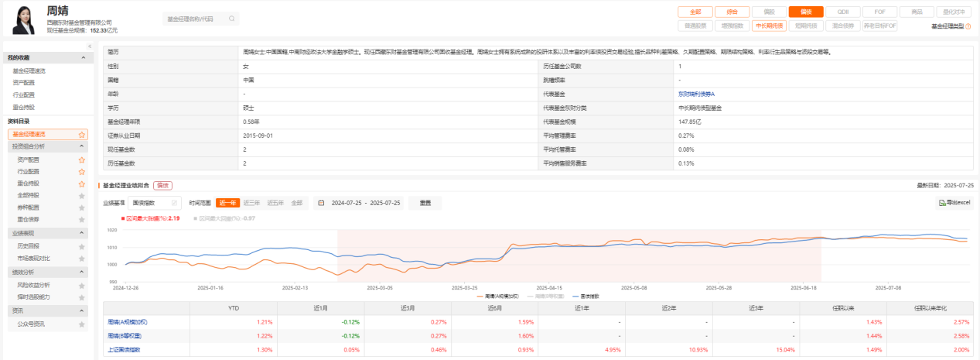Switch time range to 近五年
Image resolution: width=980 pixels, height=360 pixels.
point(275,203)
